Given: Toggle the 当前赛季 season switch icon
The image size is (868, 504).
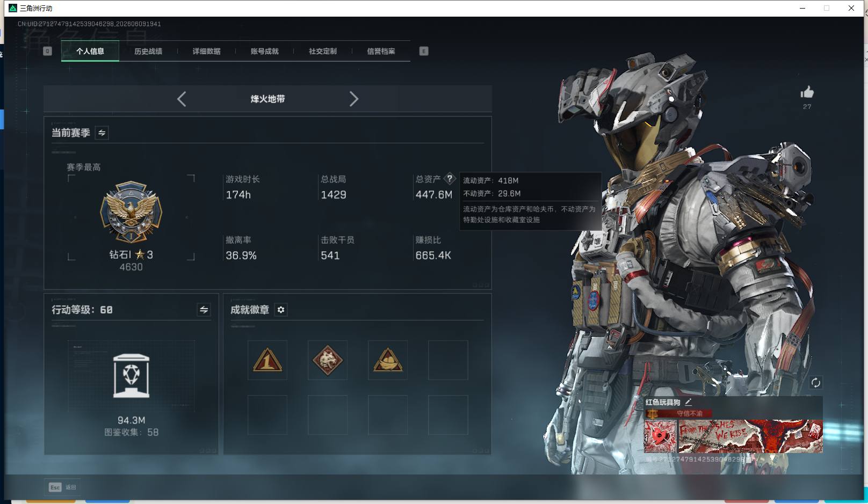Looking at the screenshot, I should 102,133.
